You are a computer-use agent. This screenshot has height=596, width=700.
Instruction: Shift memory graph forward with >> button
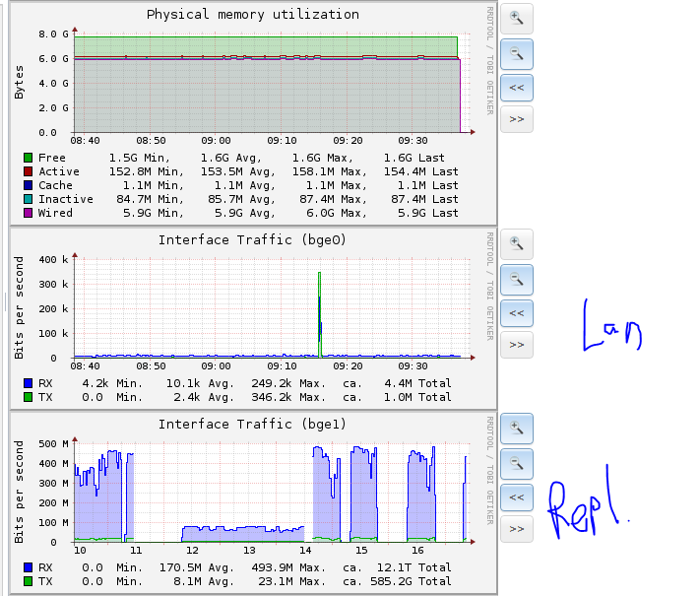(517, 119)
